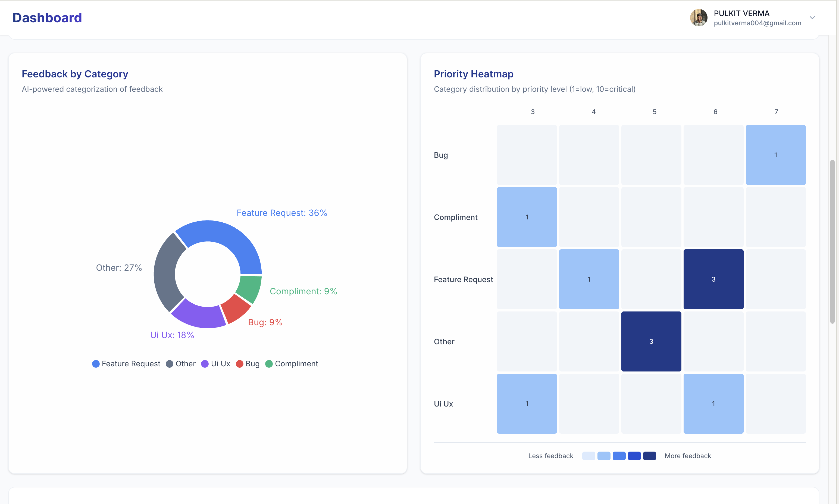
Task: Click the green Compliment legend dot
Action: (x=269, y=364)
